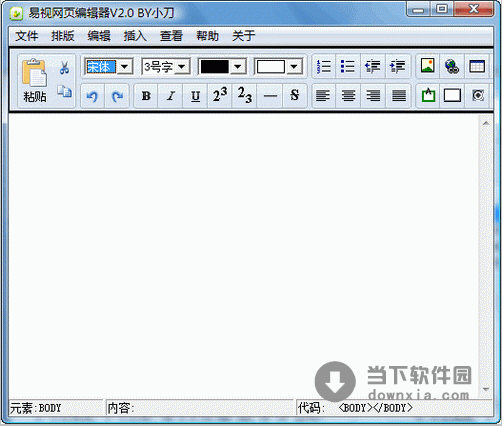
Task: Click the 内容 status field
Action: pyautogui.click(x=199, y=407)
